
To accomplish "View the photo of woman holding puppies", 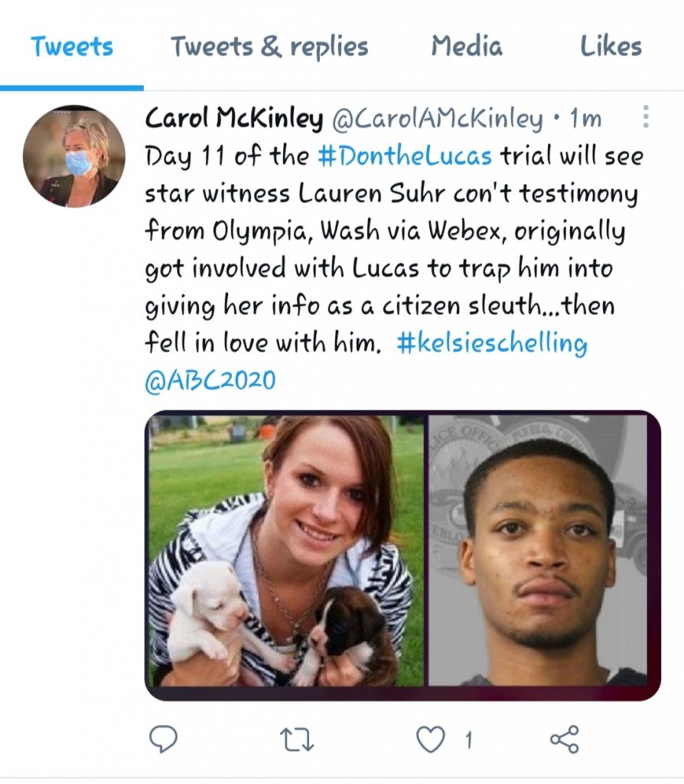I will click(285, 551).
